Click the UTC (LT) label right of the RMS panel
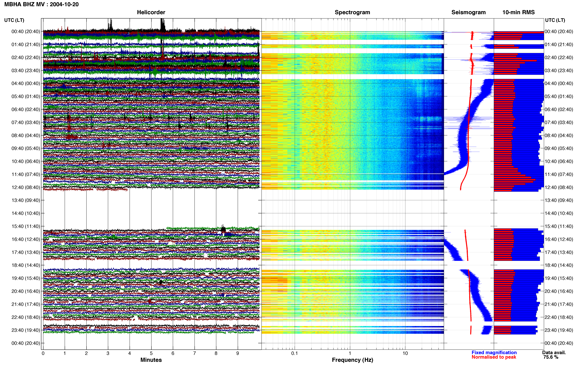588x368 pixels. tap(555, 20)
